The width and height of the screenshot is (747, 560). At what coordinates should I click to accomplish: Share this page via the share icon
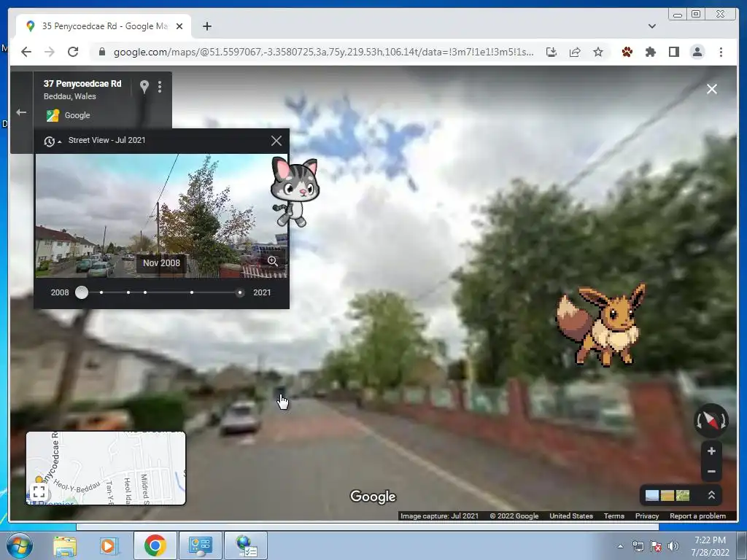(575, 52)
